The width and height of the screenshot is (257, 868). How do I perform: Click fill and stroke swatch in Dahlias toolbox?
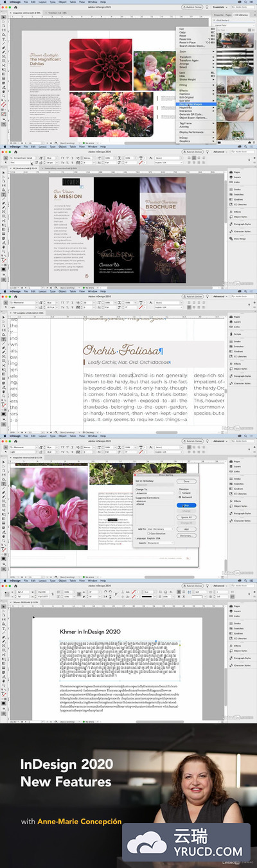pos(3,104)
